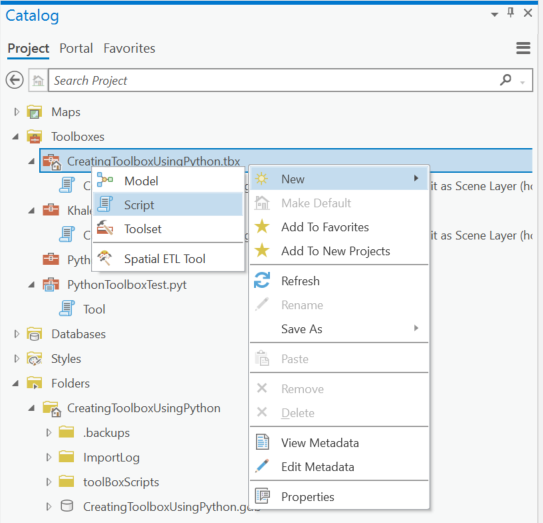Viewport: 543px width, 523px height.
Task: Click the Edit Metadata pencil icon
Action: point(262,466)
